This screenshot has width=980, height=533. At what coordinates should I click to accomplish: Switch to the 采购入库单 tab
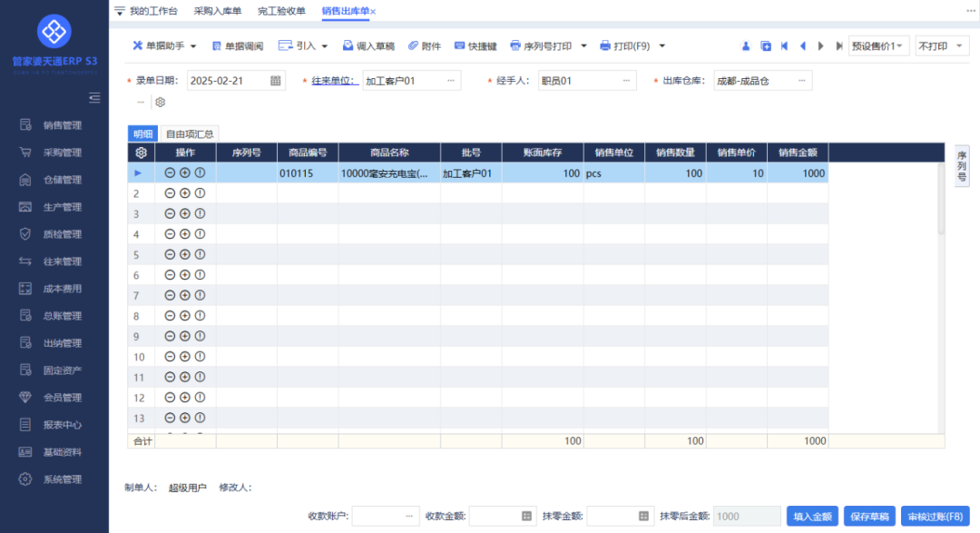tap(218, 11)
